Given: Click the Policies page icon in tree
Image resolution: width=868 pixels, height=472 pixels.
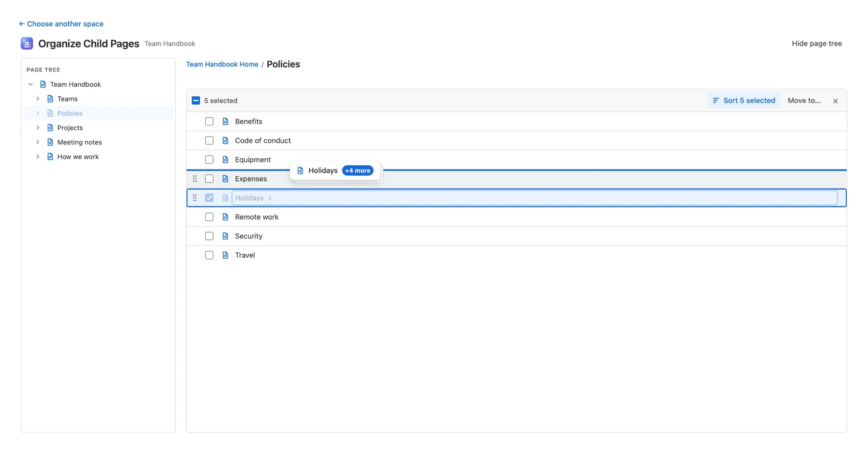Looking at the screenshot, I should point(50,113).
